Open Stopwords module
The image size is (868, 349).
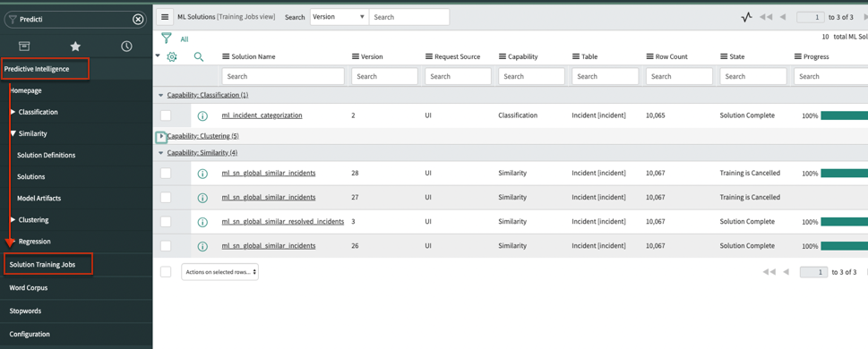coord(25,311)
